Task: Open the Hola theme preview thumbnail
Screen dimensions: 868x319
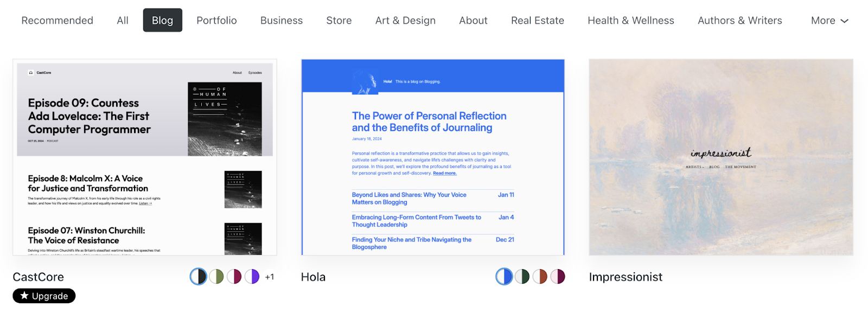Action: click(x=433, y=157)
